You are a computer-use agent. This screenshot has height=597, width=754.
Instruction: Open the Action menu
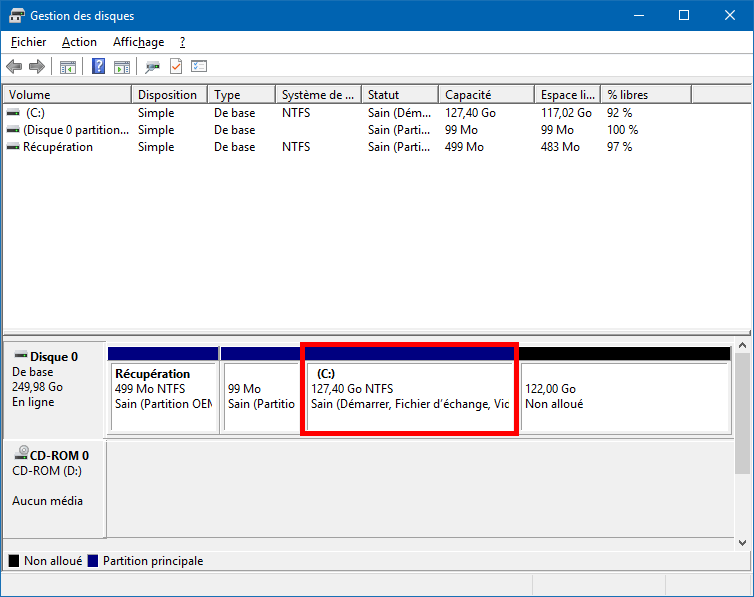click(x=79, y=42)
